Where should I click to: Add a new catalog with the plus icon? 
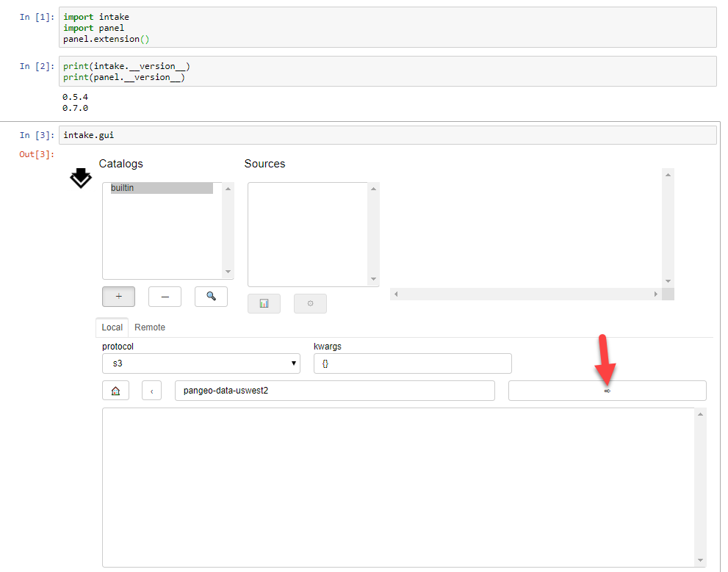(x=118, y=296)
